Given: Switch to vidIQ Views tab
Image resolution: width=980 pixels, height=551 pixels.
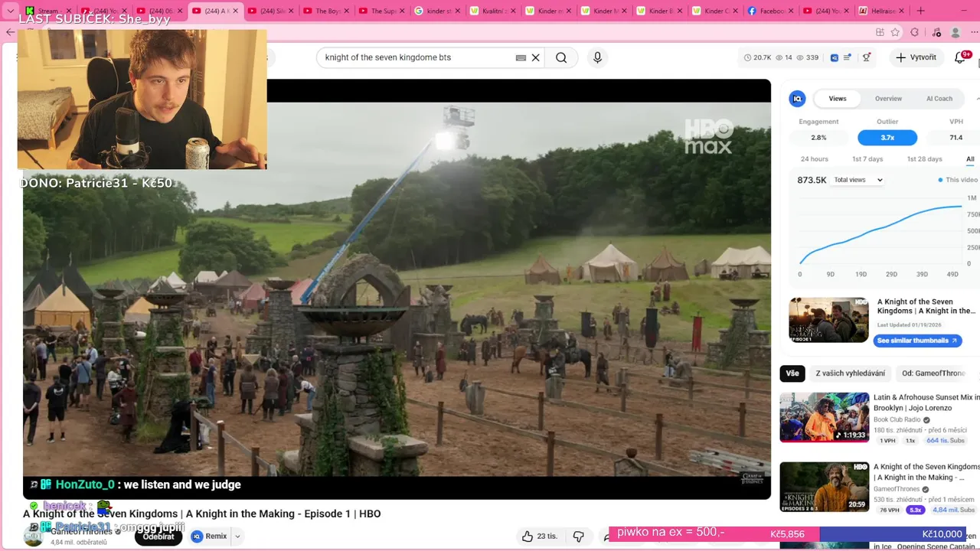Looking at the screenshot, I should pyautogui.click(x=838, y=99).
